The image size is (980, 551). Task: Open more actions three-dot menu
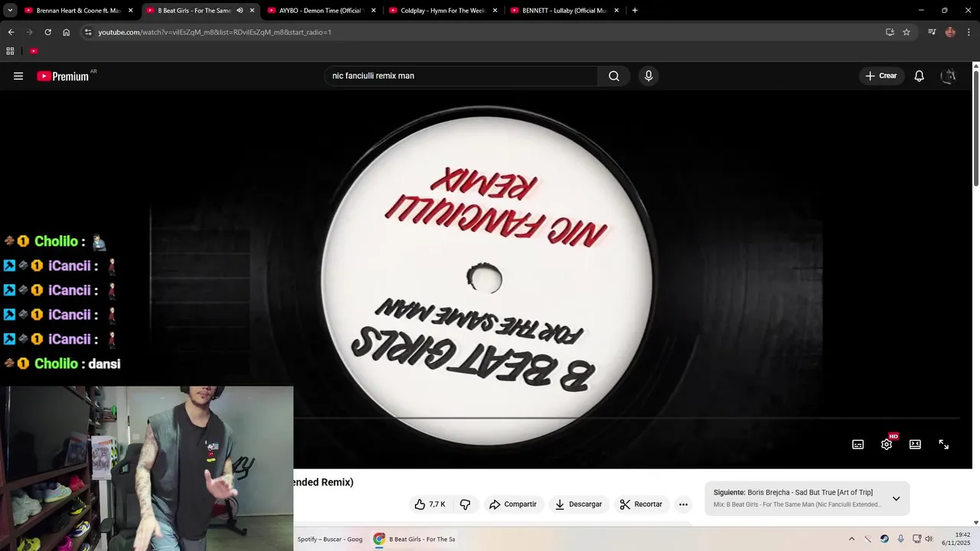click(683, 504)
